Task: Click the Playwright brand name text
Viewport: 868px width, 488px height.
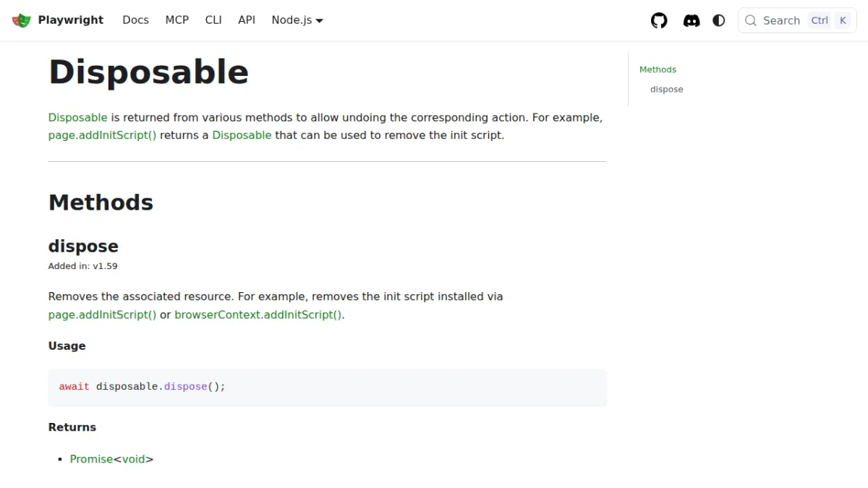Action: [71, 20]
